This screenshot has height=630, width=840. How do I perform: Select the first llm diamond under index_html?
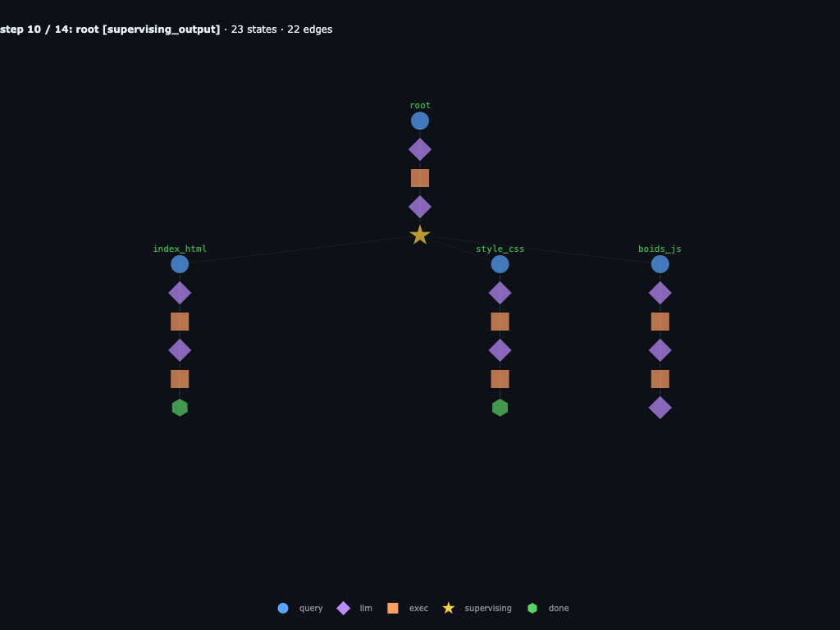[x=180, y=293]
